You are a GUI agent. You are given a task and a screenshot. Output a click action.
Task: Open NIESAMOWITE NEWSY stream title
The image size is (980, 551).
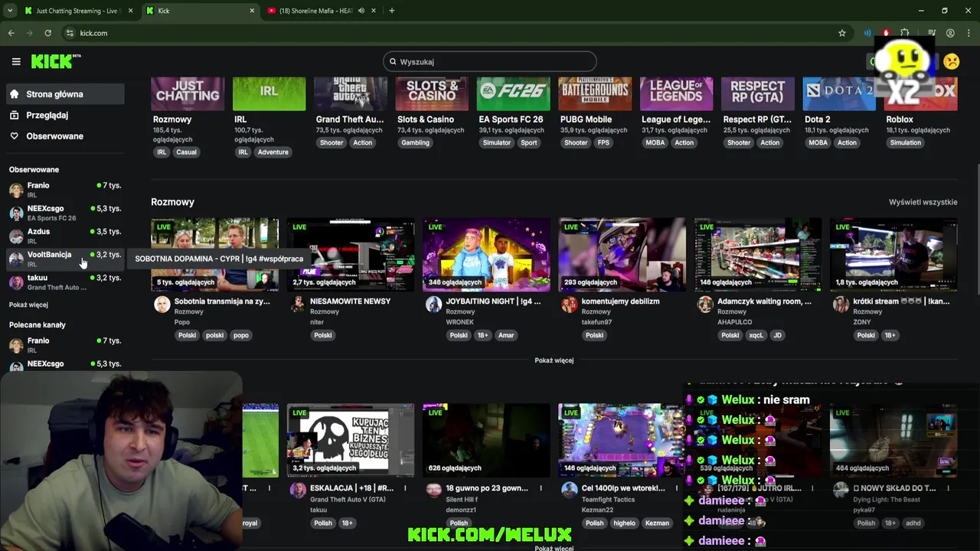(x=350, y=302)
